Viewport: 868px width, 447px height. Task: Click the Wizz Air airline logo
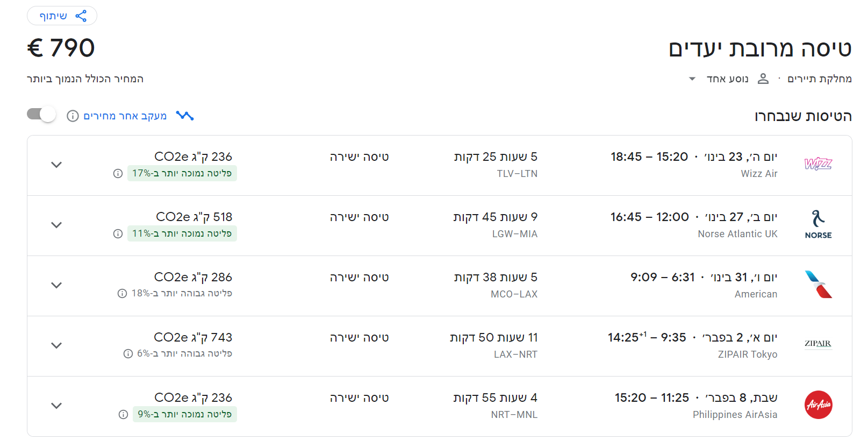(x=818, y=164)
